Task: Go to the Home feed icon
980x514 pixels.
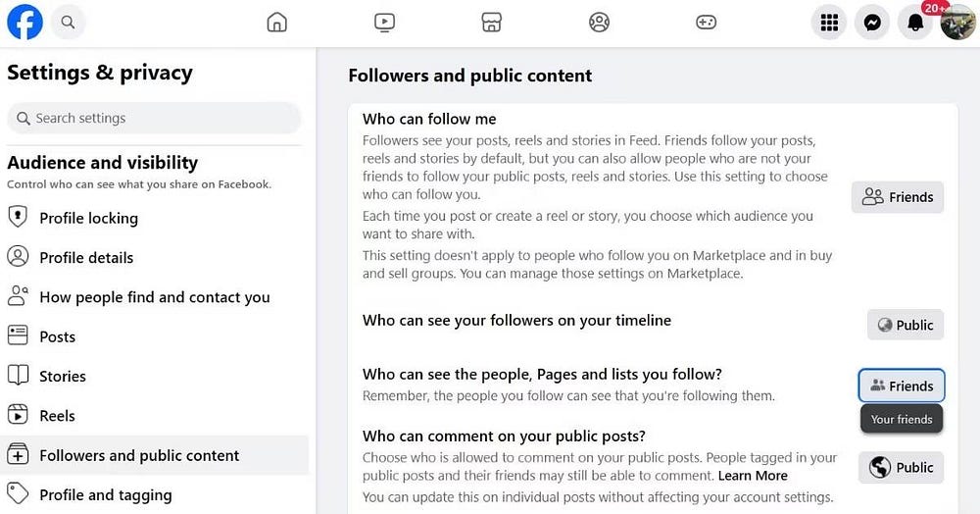Action: pyautogui.click(x=277, y=23)
